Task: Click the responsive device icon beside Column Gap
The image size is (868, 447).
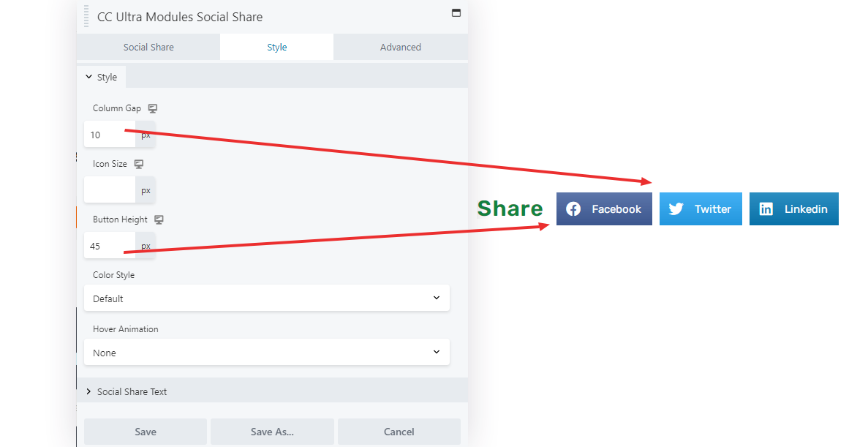Action: (x=153, y=108)
